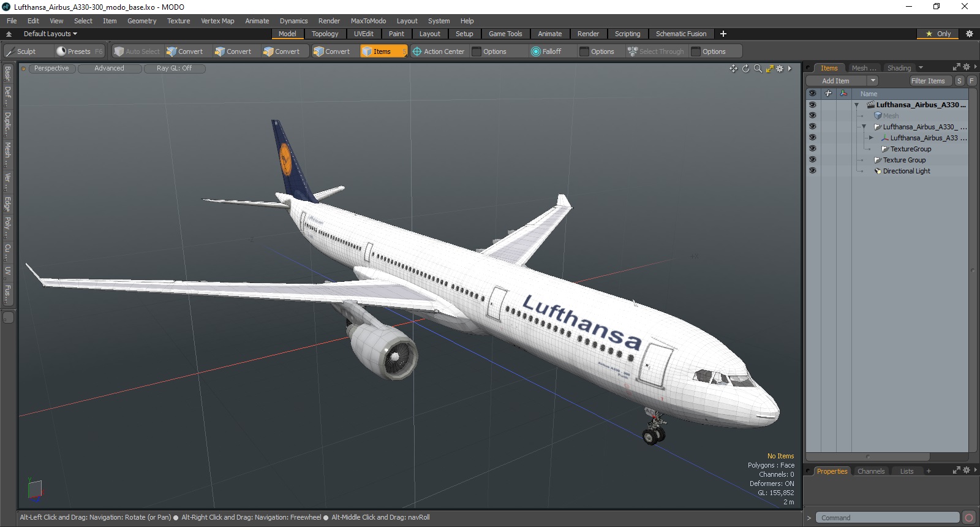Click the viewport rotate icon
Image resolution: width=980 pixels, height=527 pixels.
(745, 69)
